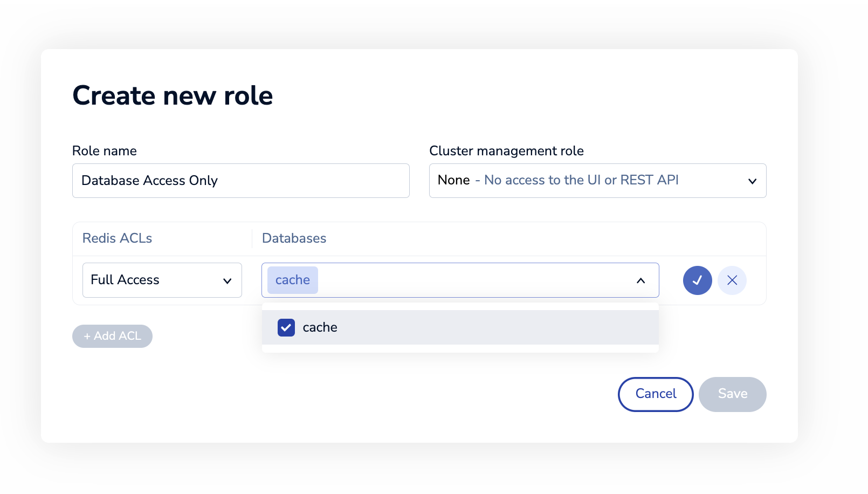The width and height of the screenshot is (868, 494).
Task: Click the chevron arrow beside Full Access
Action: click(227, 281)
